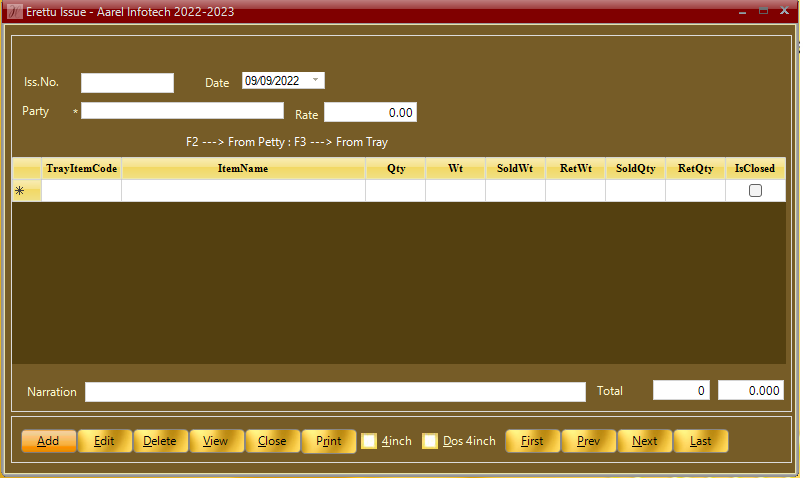Viewport: 804px width, 478px height.
Task: Click into the Narration text box
Action: 335,392
